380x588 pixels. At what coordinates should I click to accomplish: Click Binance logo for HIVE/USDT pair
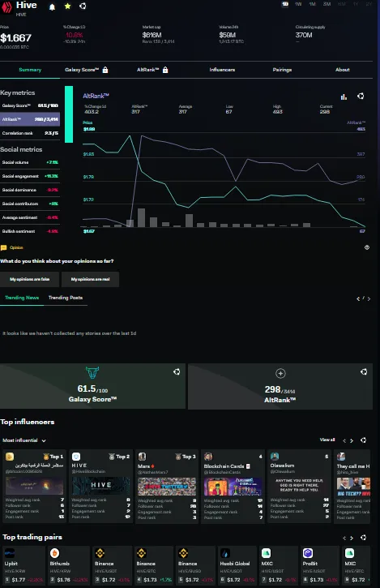[100, 553]
